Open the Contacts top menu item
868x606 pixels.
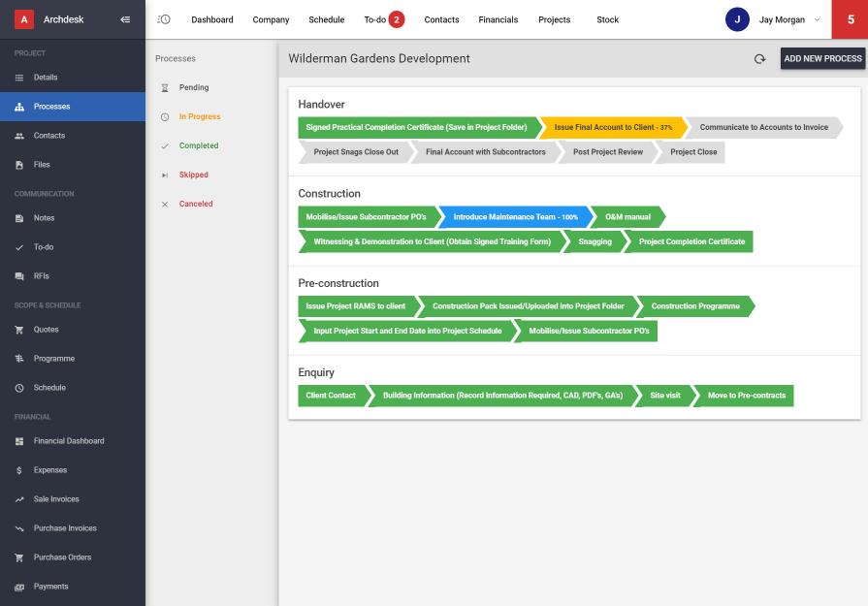[441, 19]
